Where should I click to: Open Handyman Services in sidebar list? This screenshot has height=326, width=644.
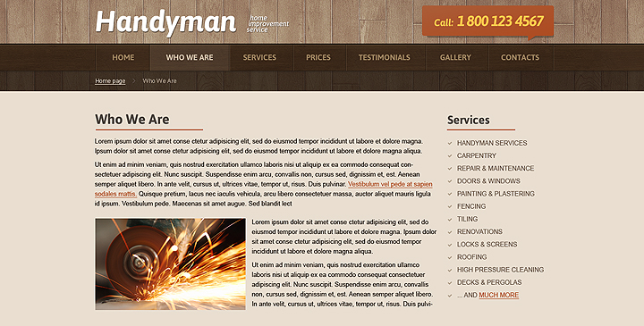[492, 143]
